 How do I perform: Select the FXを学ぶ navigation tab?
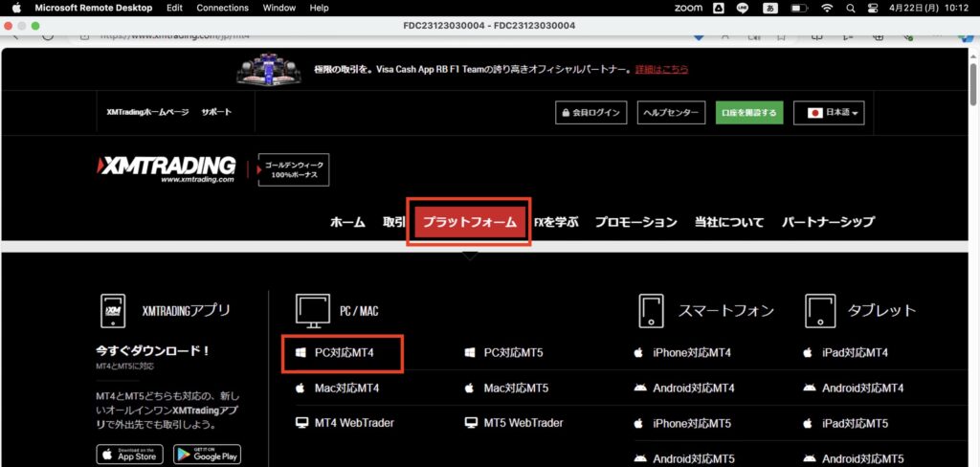556,222
